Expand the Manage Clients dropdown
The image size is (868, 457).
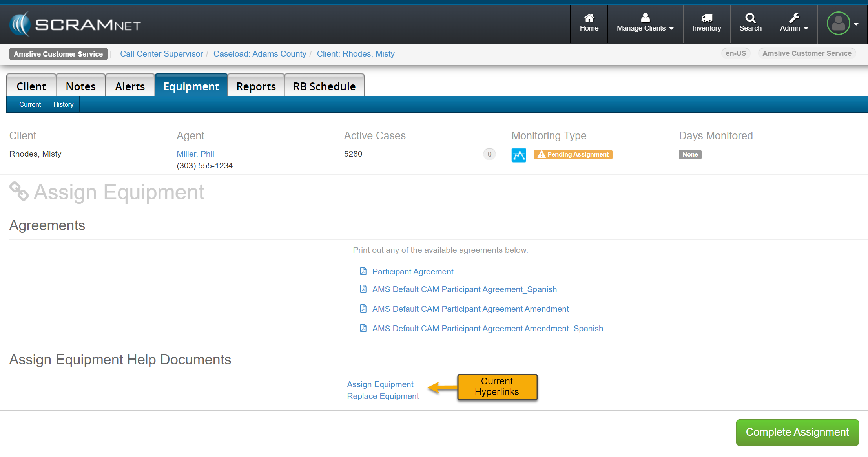[x=645, y=24]
